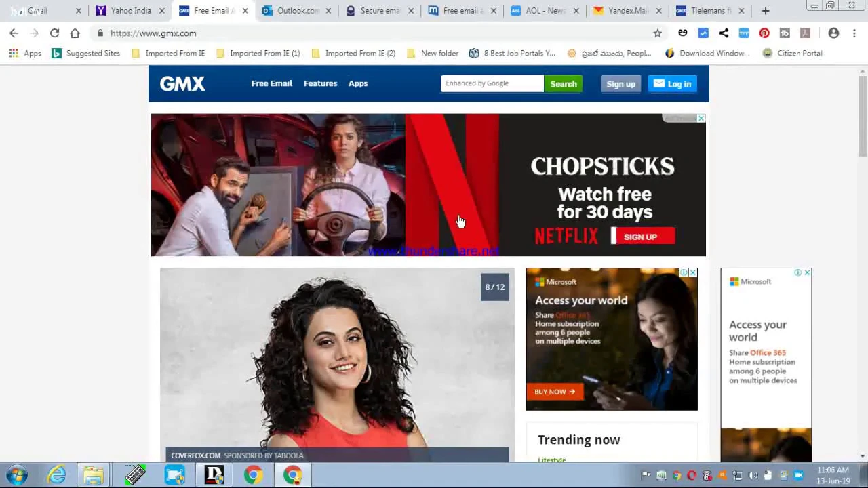868x488 pixels.
Task: Click the Sign up button on GMX
Action: [x=620, y=84]
